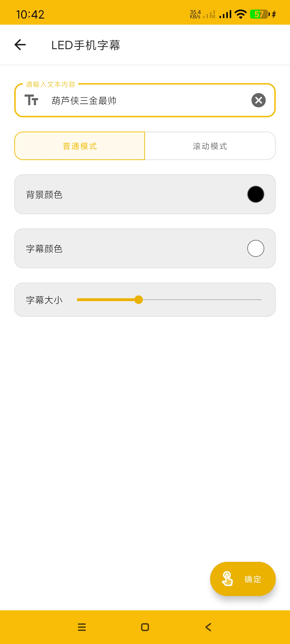Open white 字幕颜色 color swatch
Viewport: 290px width, 644px height.
coord(256,248)
